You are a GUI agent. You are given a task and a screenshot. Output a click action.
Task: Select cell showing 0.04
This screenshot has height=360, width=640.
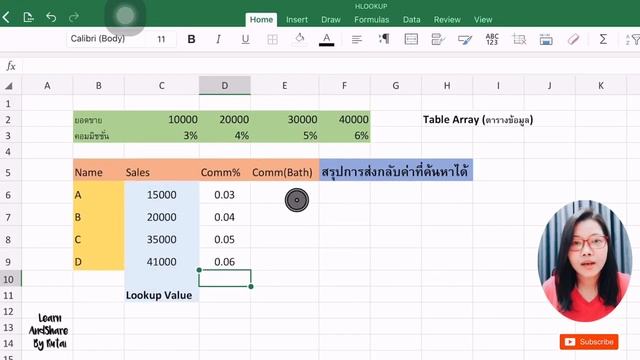224,217
